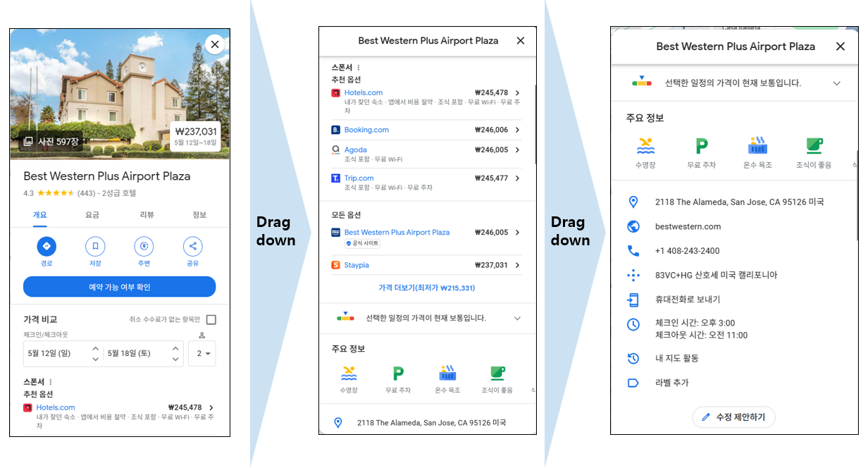
Task: Click the 내 지도 활동 history icon
Action: 633,358
